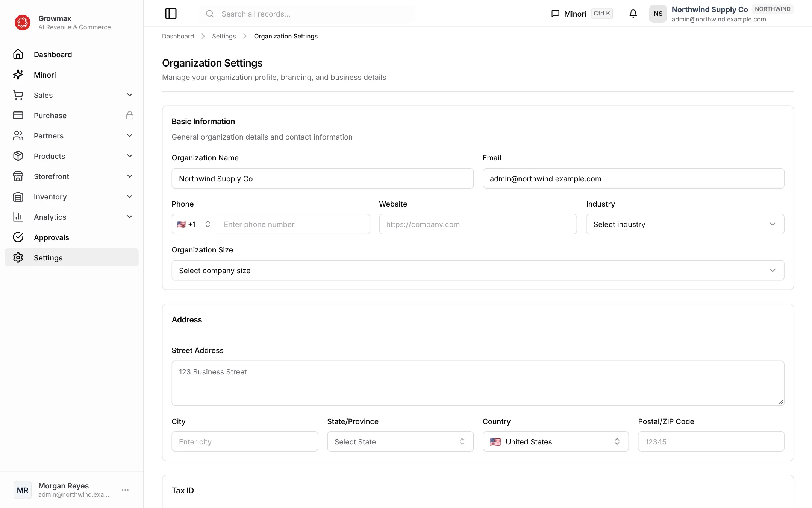Open Morgan Reyes user options ellipsis

pos(125,490)
